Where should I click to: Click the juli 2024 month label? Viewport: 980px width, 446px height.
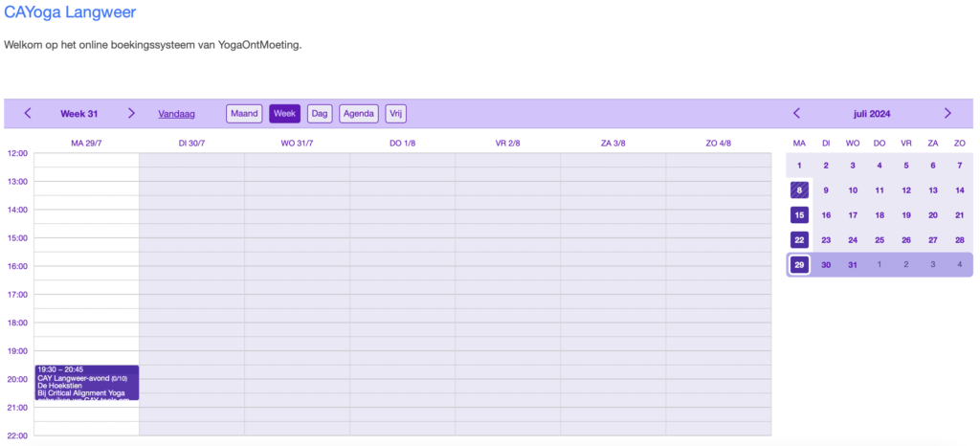[x=872, y=114]
